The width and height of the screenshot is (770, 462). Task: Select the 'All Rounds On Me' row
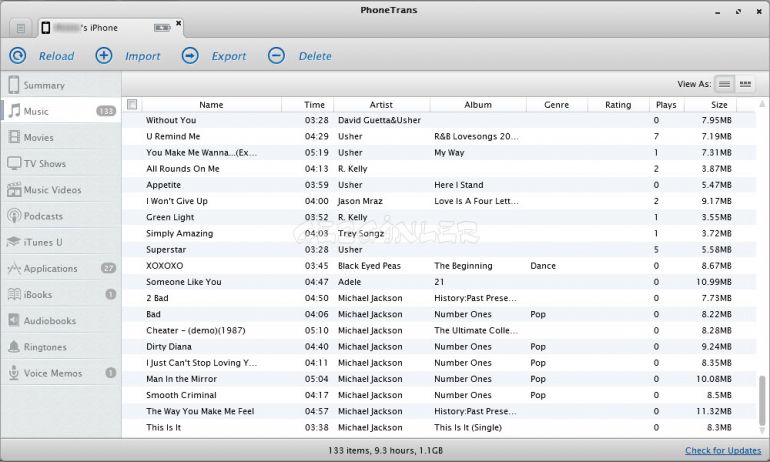pyautogui.click(x=439, y=168)
